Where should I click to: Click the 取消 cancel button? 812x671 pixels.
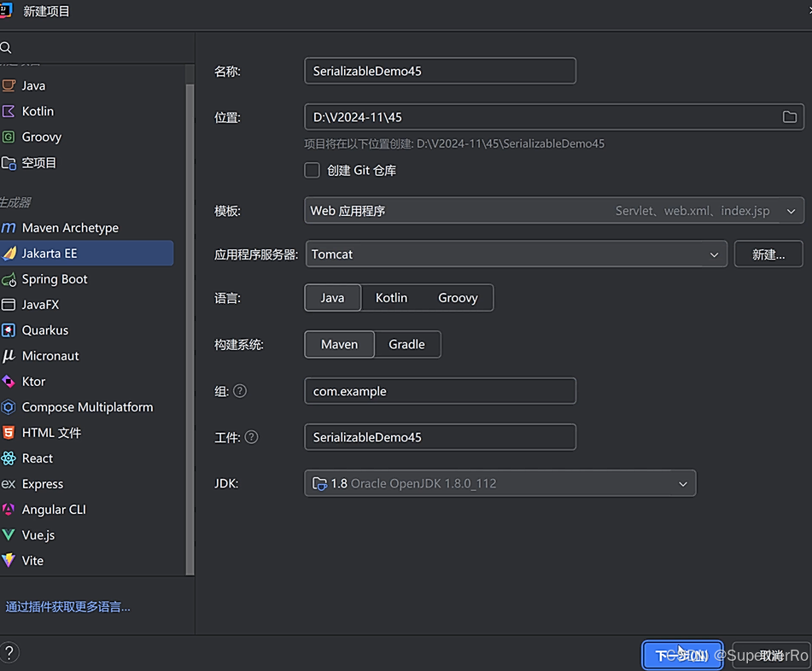click(x=771, y=656)
